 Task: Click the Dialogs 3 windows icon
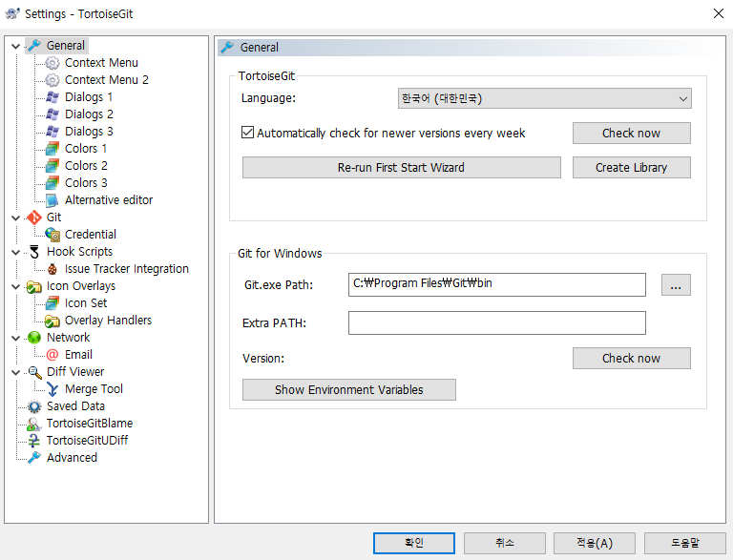tap(52, 132)
